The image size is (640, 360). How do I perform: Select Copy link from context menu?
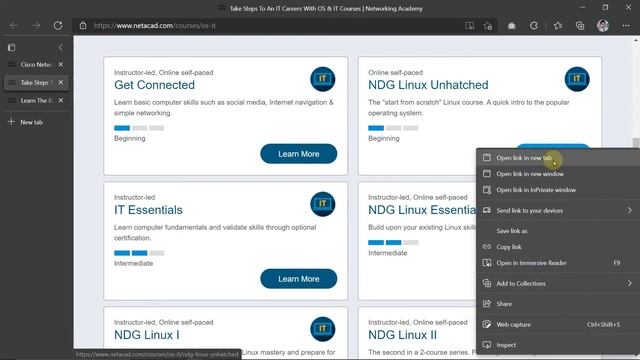point(558,247)
